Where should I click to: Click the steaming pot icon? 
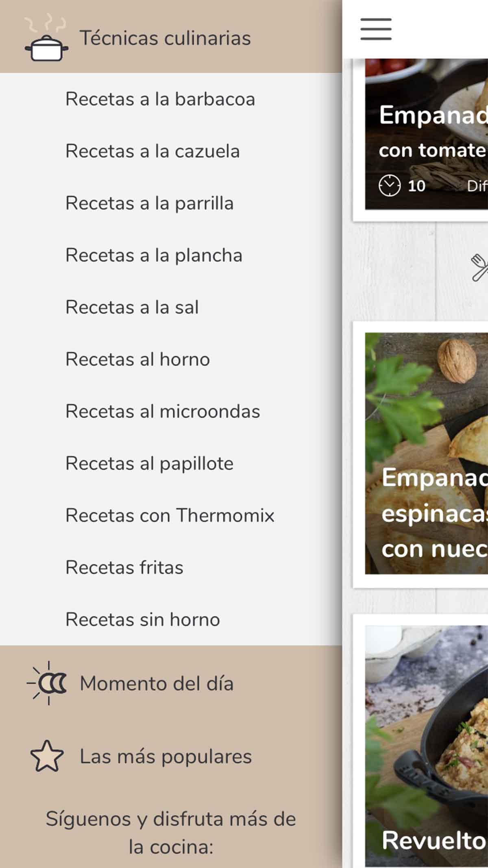coord(46,38)
